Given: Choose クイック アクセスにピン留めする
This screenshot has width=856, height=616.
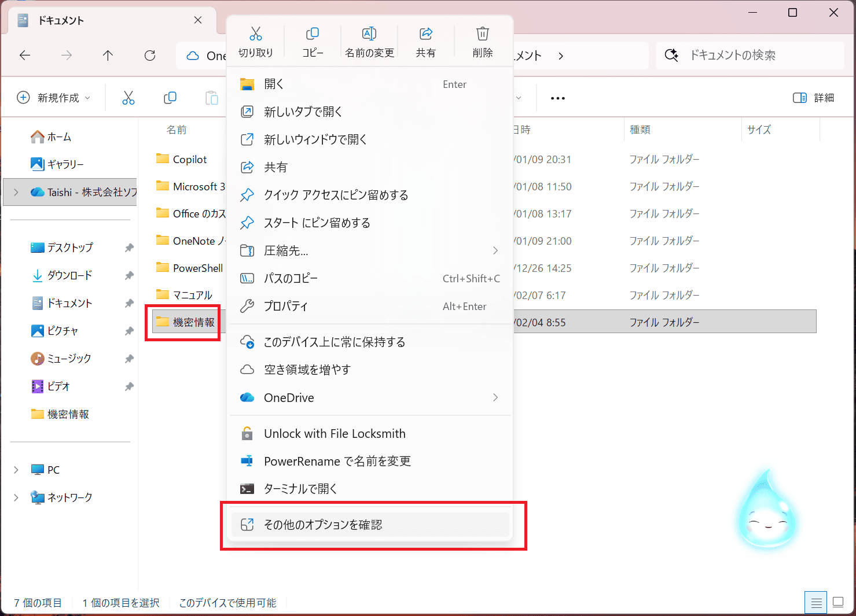Looking at the screenshot, I should pyautogui.click(x=370, y=195).
